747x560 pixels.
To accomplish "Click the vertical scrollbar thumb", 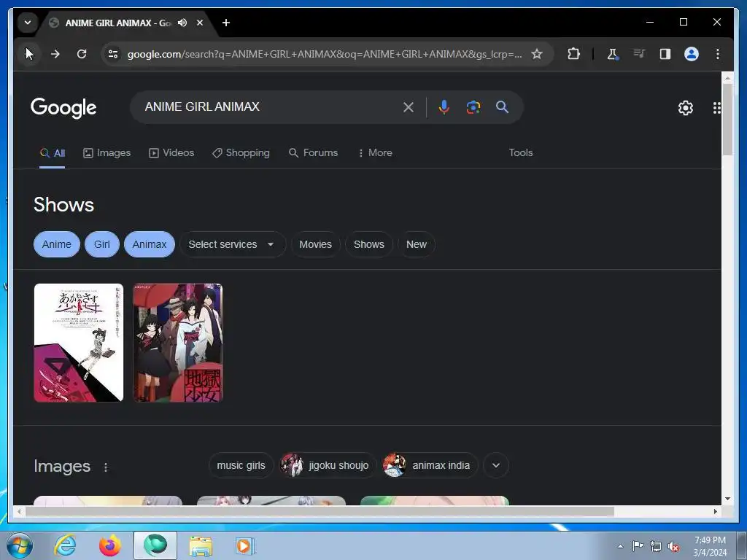I will click(727, 119).
